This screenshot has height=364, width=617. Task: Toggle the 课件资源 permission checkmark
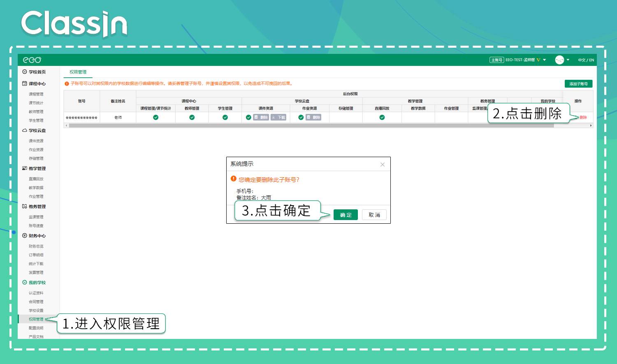[248, 117]
